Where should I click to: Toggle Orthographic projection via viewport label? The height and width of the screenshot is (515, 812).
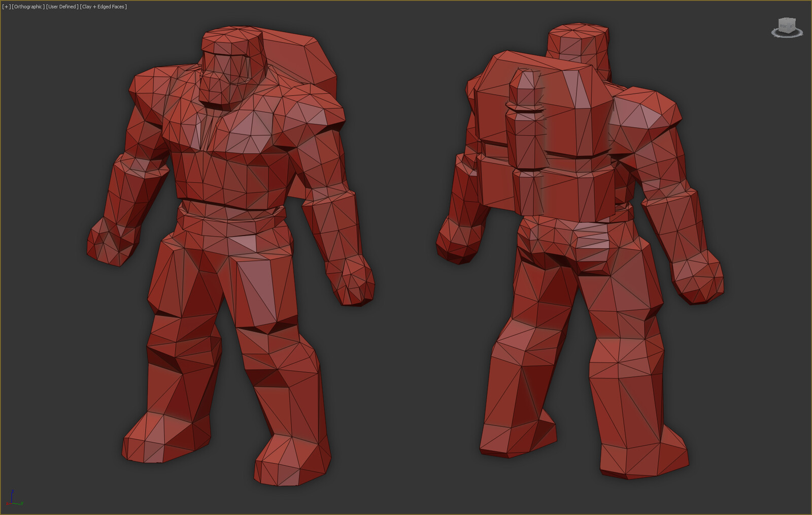point(28,7)
